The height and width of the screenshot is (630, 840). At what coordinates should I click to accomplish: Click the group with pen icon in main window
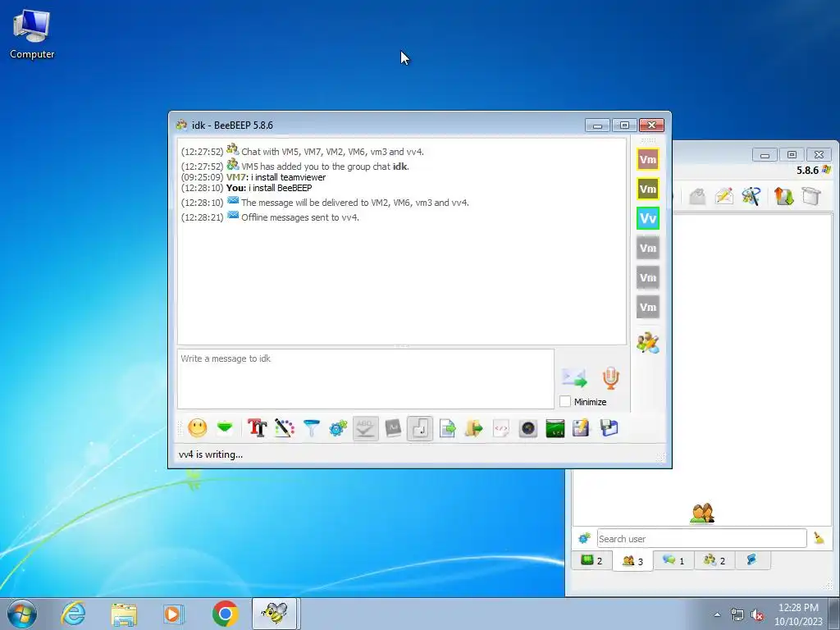pyautogui.click(x=751, y=196)
